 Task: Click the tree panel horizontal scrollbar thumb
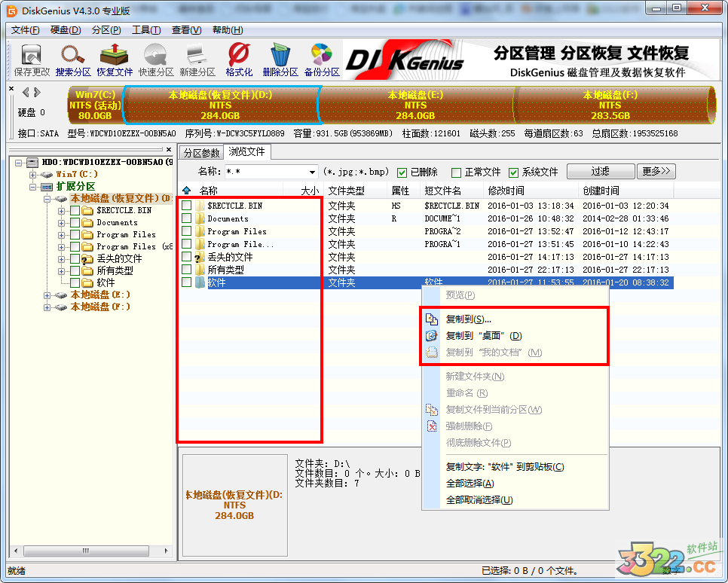(x=86, y=551)
